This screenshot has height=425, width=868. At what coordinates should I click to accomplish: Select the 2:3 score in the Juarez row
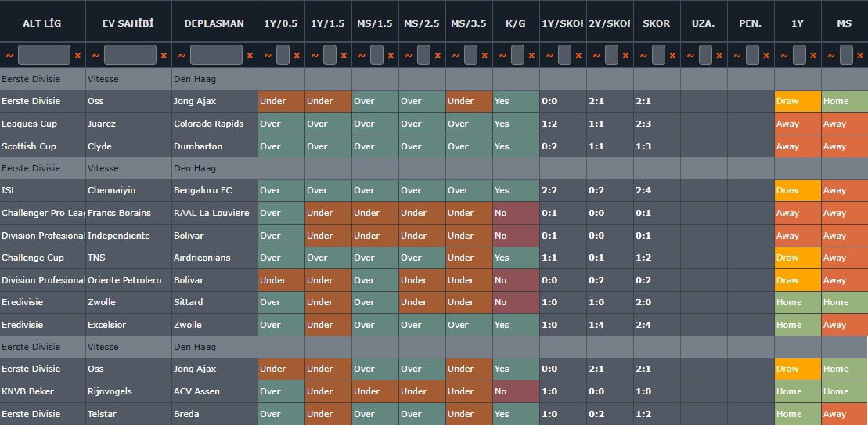(657, 124)
